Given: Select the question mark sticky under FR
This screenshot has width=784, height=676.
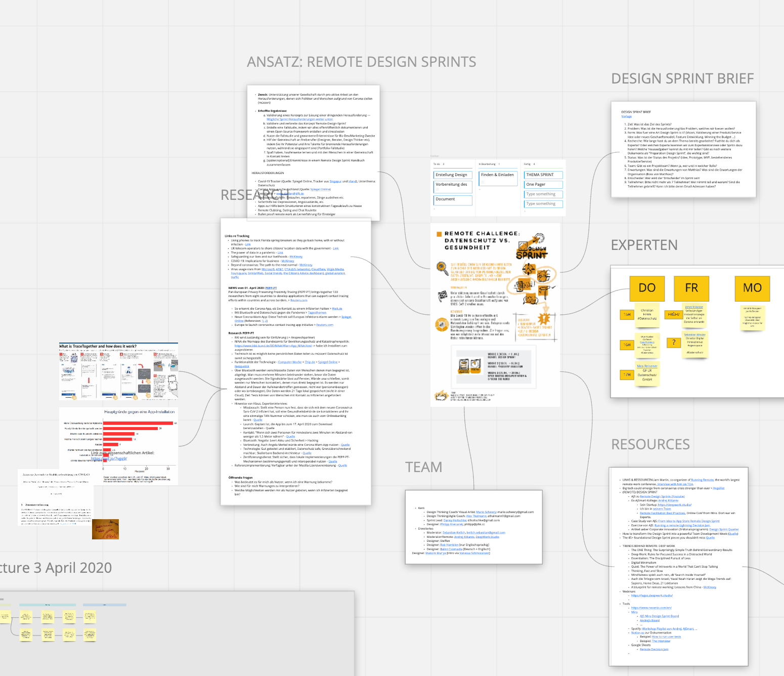Looking at the screenshot, I should [x=674, y=343].
